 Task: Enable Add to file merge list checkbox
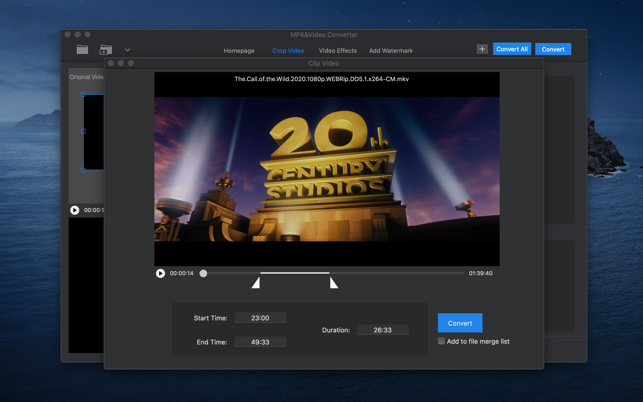pyautogui.click(x=441, y=341)
